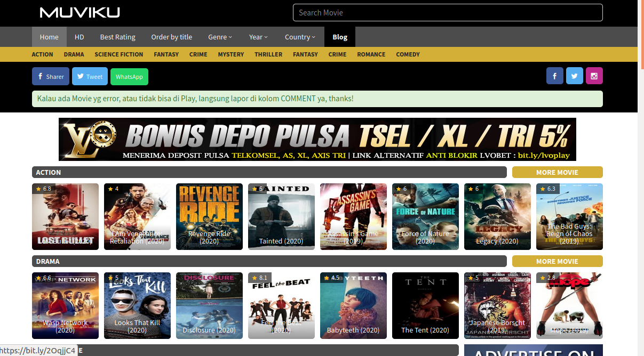Expand the Country dropdown
Viewport: 644px width, 356px height.
click(x=300, y=37)
